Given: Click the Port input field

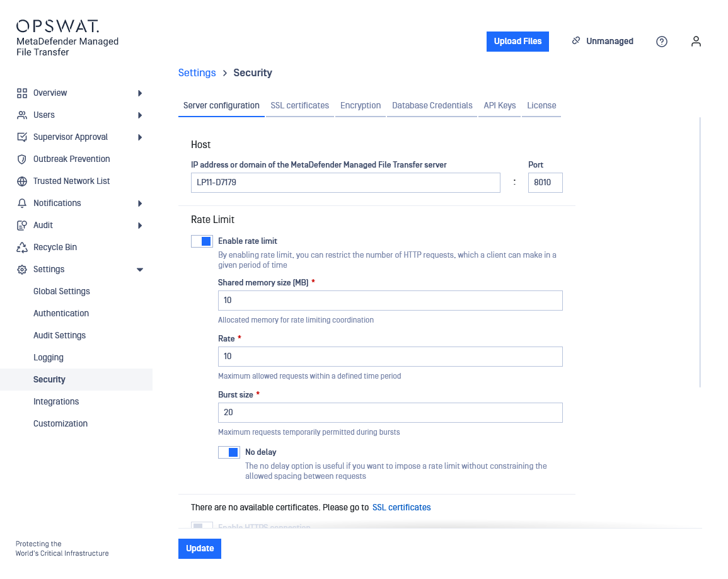Looking at the screenshot, I should (545, 183).
